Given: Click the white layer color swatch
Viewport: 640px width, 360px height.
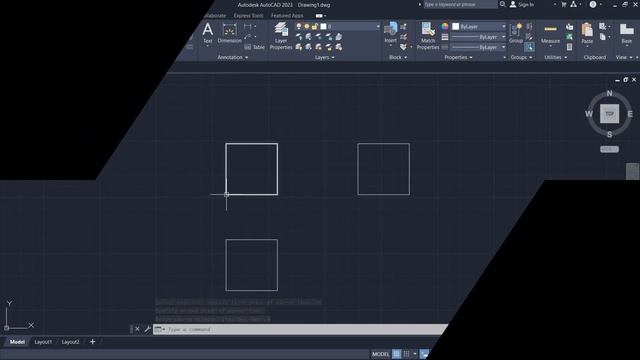Looking at the screenshot, I should click(323, 27).
